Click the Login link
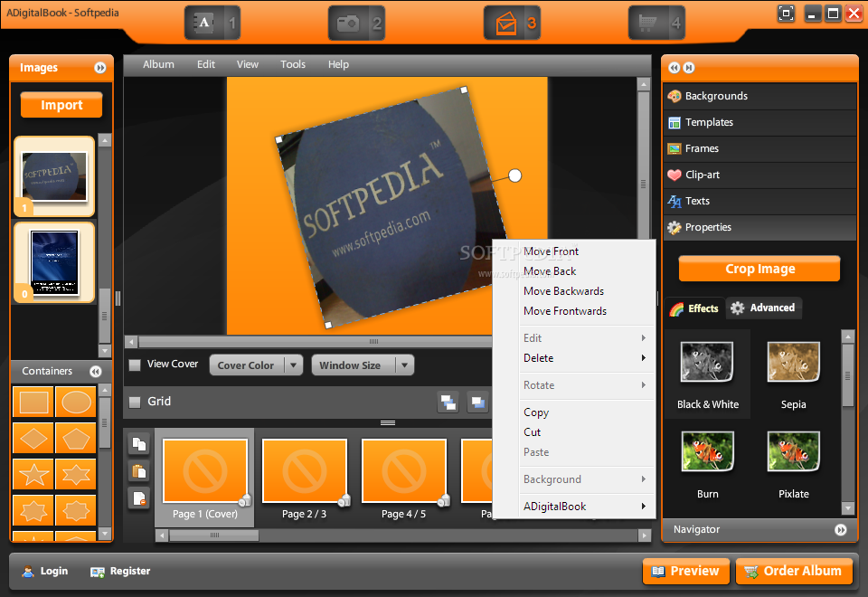 point(45,571)
